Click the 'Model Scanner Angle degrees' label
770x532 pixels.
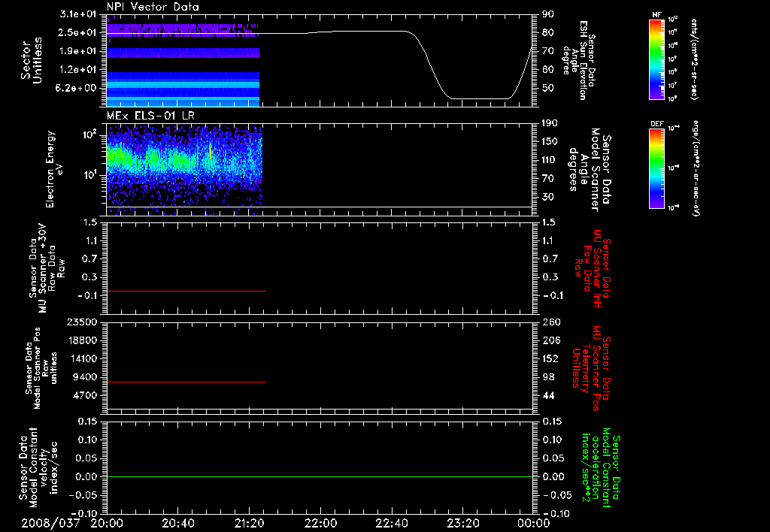click(x=591, y=170)
